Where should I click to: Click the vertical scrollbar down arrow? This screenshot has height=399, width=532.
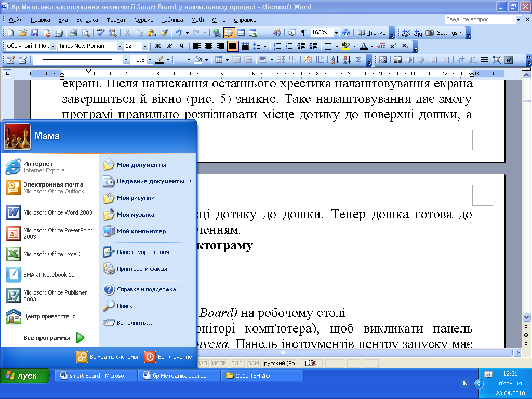pyautogui.click(x=526, y=317)
